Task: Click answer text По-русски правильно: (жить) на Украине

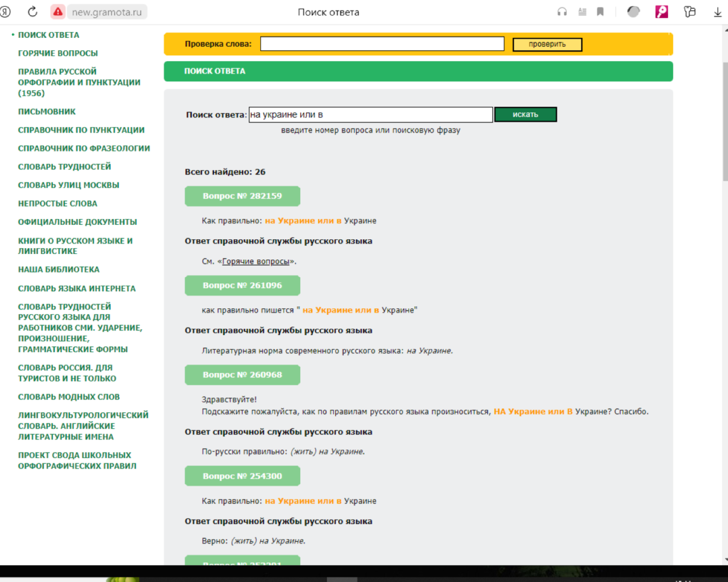Action: [x=283, y=451]
